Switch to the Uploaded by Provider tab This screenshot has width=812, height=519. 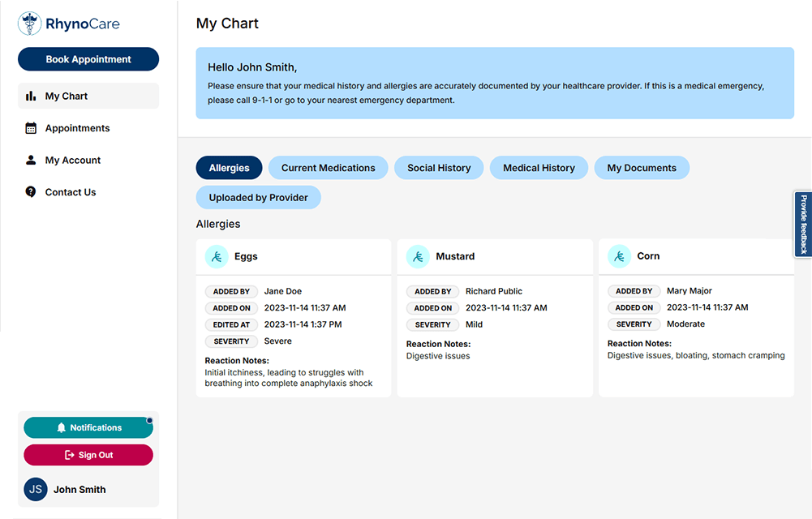click(x=259, y=197)
